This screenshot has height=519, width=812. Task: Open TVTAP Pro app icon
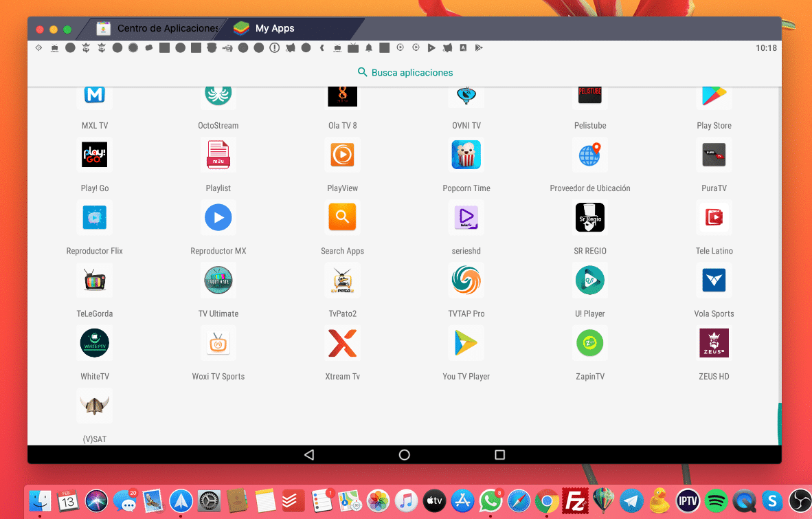(466, 280)
